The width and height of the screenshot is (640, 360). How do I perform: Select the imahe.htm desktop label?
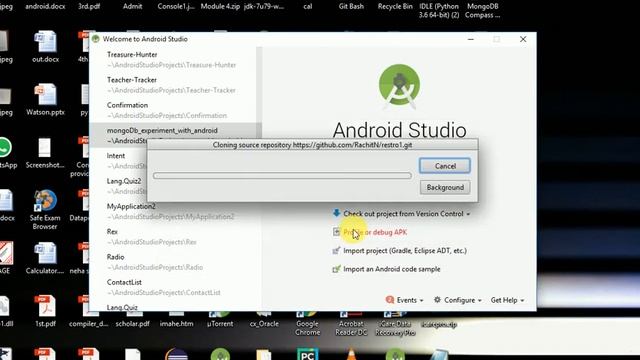click(176, 324)
